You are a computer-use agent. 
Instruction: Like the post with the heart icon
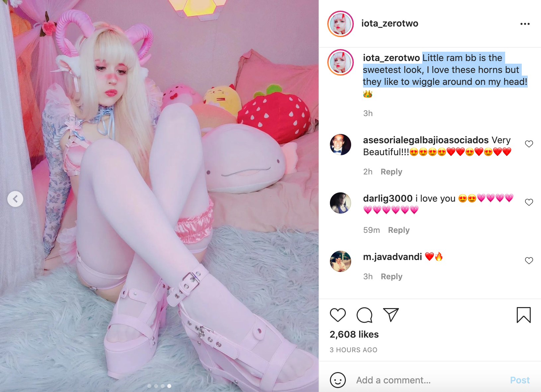click(x=338, y=315)
